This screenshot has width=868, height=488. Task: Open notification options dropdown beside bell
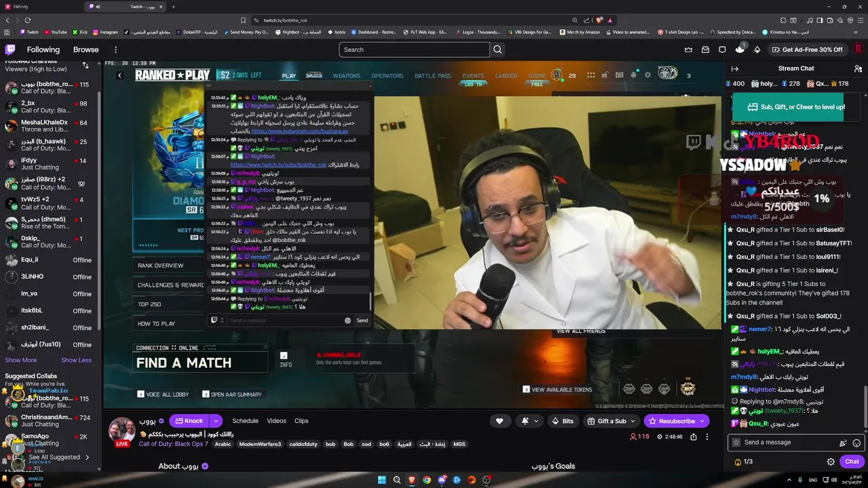[536, 421]
